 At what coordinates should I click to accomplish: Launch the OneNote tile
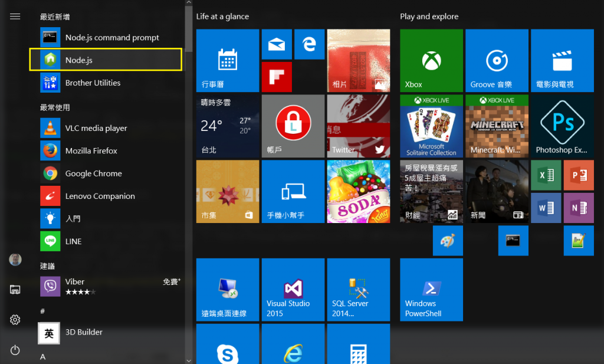point(579,208)
